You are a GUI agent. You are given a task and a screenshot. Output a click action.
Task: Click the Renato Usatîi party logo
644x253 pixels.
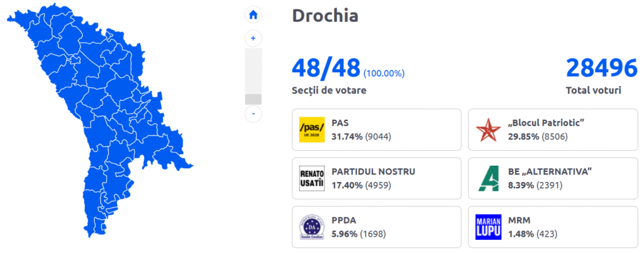pyautogui.click(x=311, y=178)
